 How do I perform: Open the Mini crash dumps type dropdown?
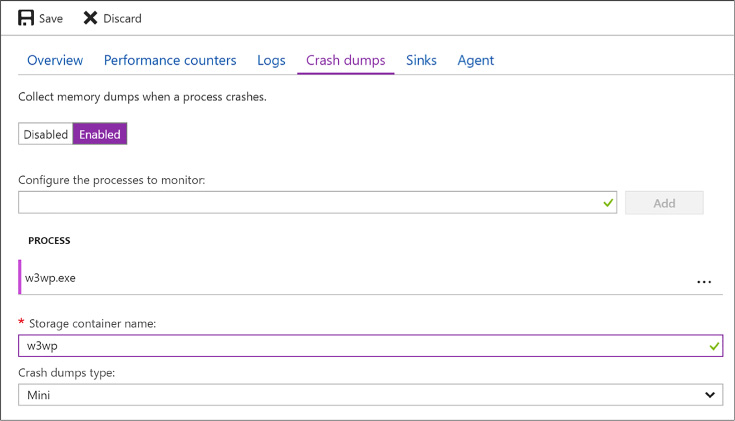pyautogui.click(x=370, y=395)
